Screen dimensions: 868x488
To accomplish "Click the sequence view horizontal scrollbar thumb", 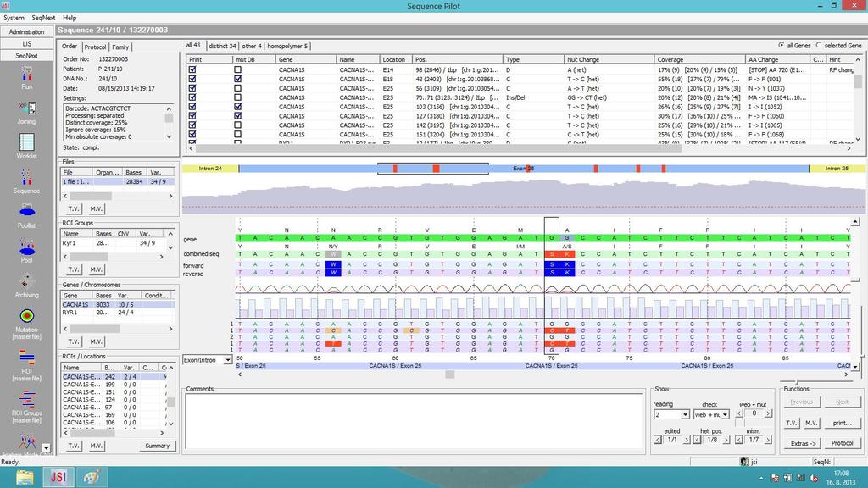I will click(449, 374).
